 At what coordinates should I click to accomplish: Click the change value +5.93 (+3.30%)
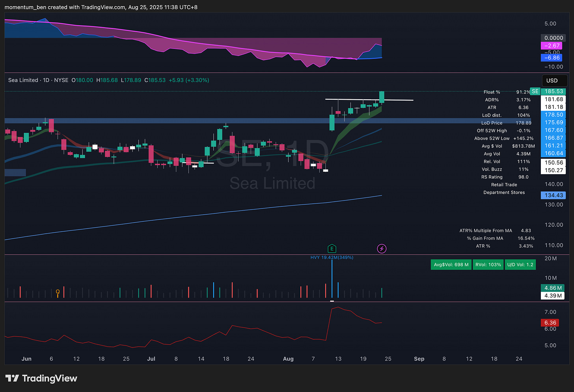pos(189,80)
